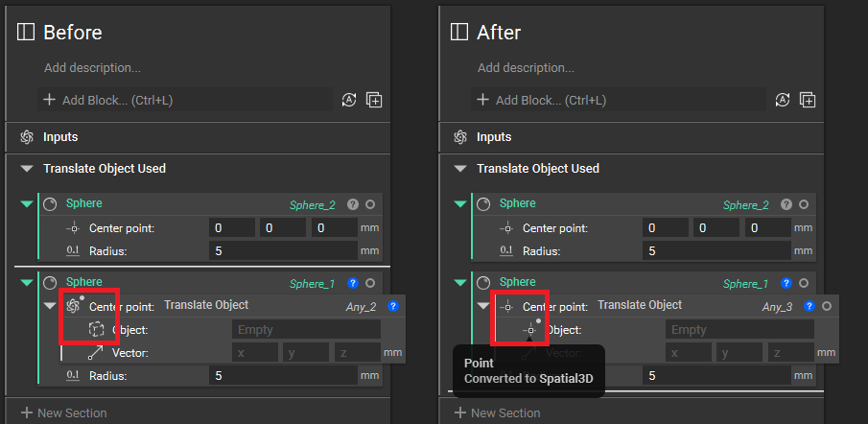This screenshot has width=868, height=424.
Task: Click Sphere_1 block sphere icon in Before panel
Action: [x=50, y=283]
